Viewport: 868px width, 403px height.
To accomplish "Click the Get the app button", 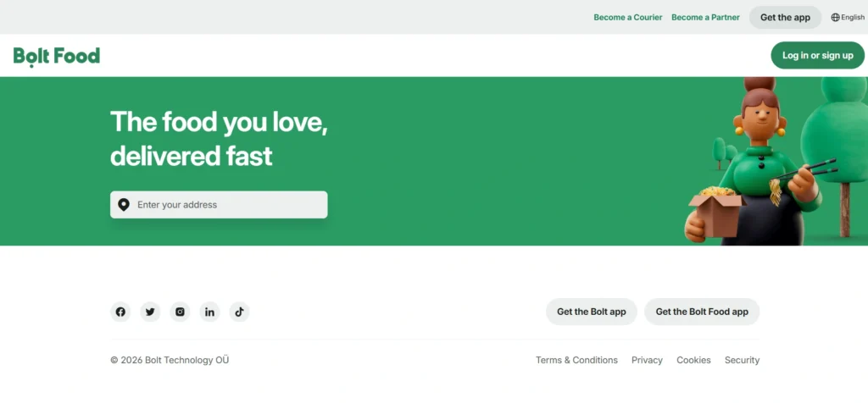I will click(785, 17).
